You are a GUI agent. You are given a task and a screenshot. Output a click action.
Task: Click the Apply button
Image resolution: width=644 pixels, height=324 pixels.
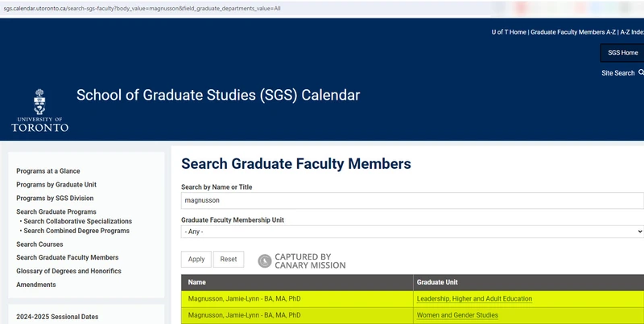(x=196, y=259)
